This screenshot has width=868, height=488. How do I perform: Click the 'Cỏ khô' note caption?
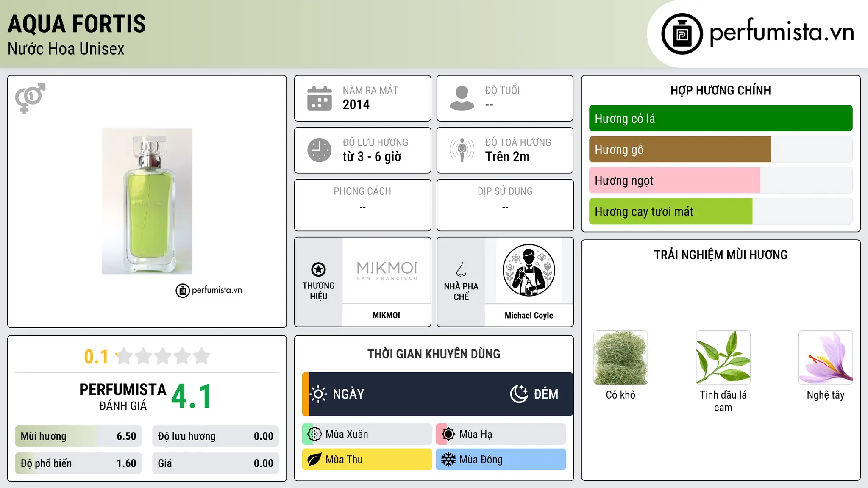[620, 395]
